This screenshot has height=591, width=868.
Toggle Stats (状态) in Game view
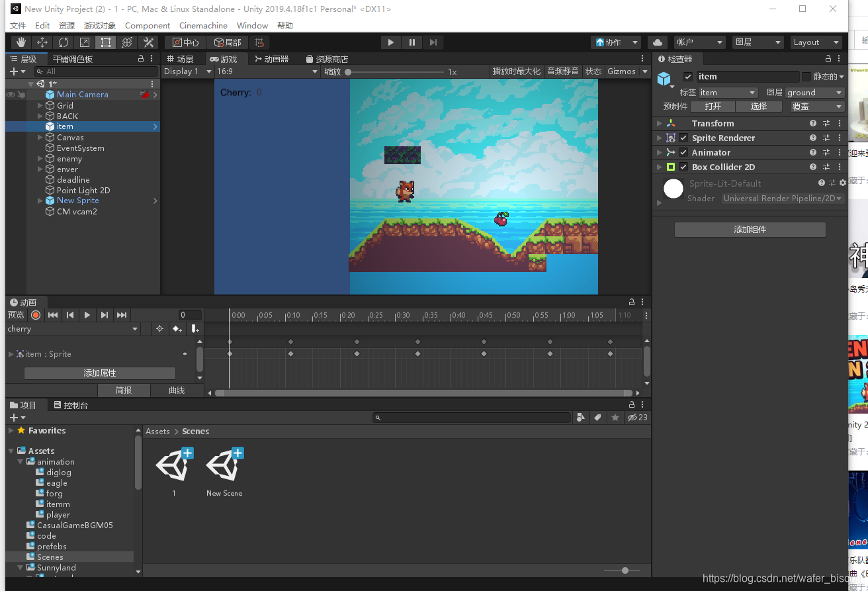[593, 71]
